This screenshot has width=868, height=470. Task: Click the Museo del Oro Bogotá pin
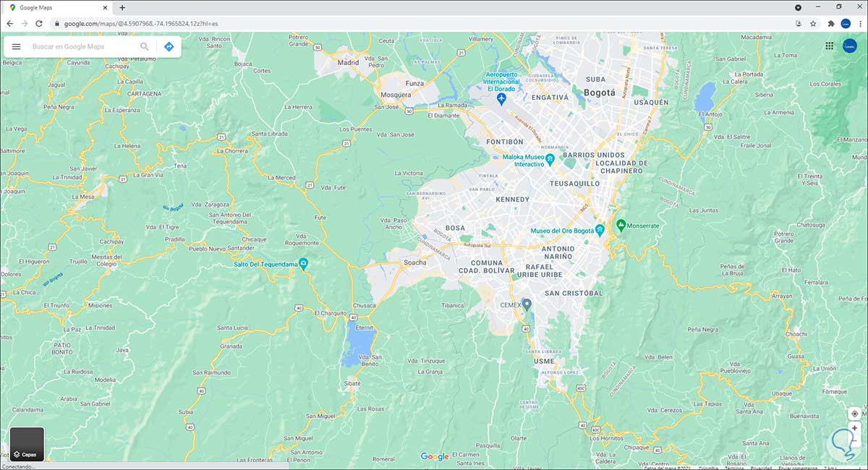[600, 230]
